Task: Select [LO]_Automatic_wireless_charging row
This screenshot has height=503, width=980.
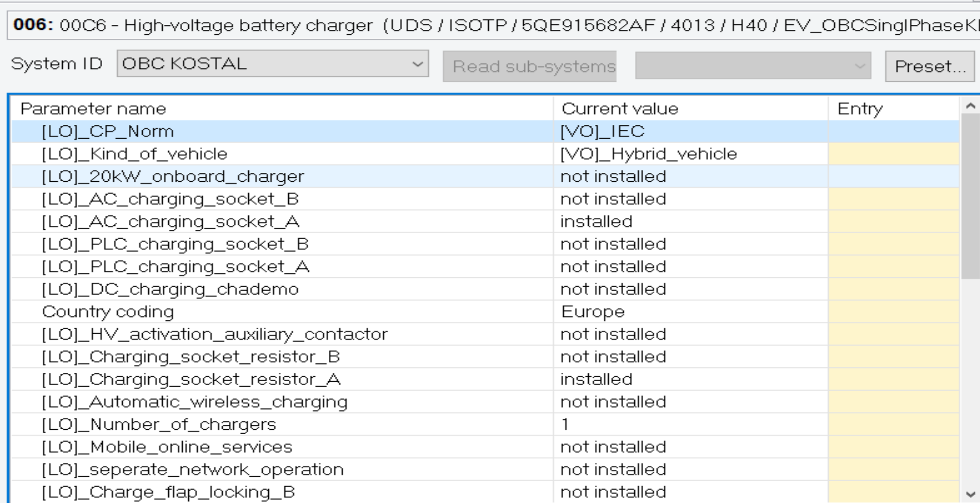Action: (x=194, y=402)
